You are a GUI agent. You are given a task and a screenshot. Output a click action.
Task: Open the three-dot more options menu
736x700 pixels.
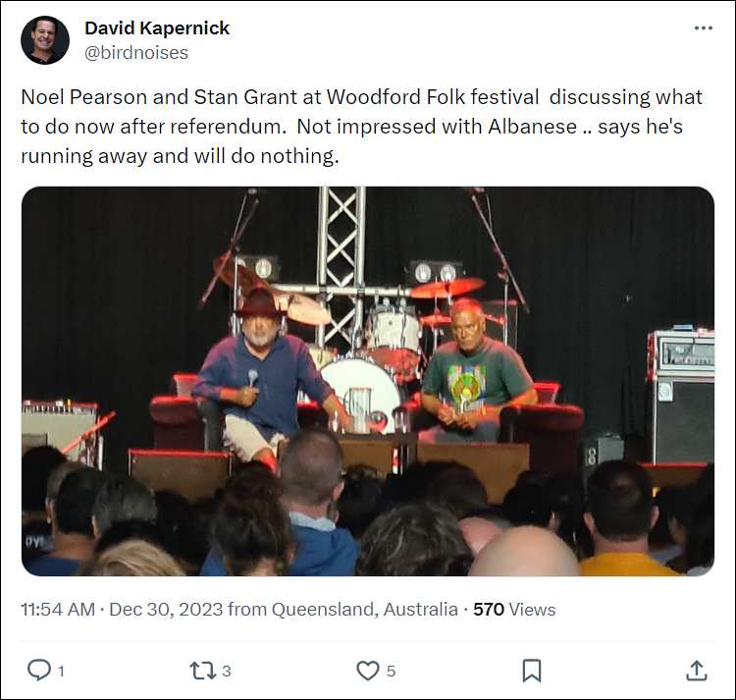click(x=704, y=28)
